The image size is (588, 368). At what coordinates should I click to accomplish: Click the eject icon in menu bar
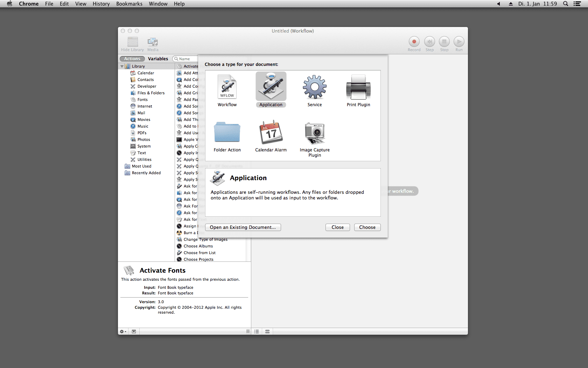[x=511, y=4]
